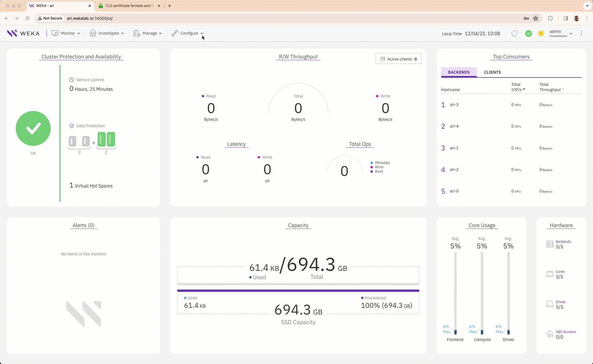The image size is (593, 364).
Task: Toggle the sun light/dark theme icon
Action: [x=541, y=33]
